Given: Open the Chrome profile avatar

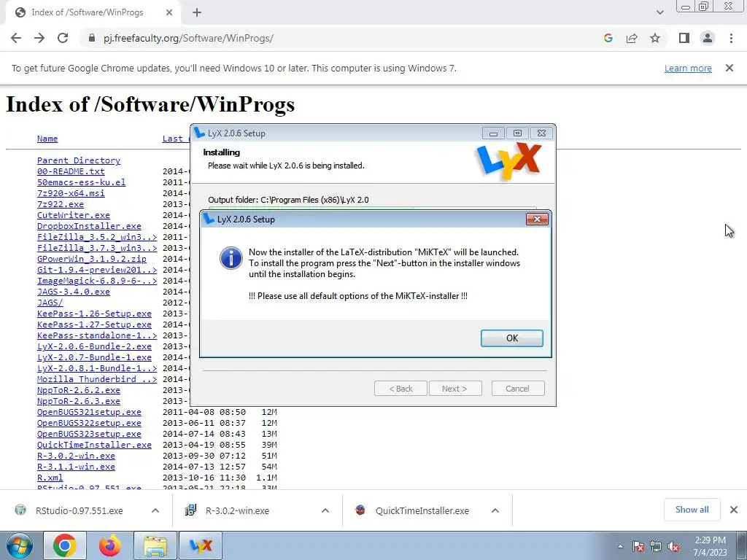Looking at the screenshot, I should point(708,38).
